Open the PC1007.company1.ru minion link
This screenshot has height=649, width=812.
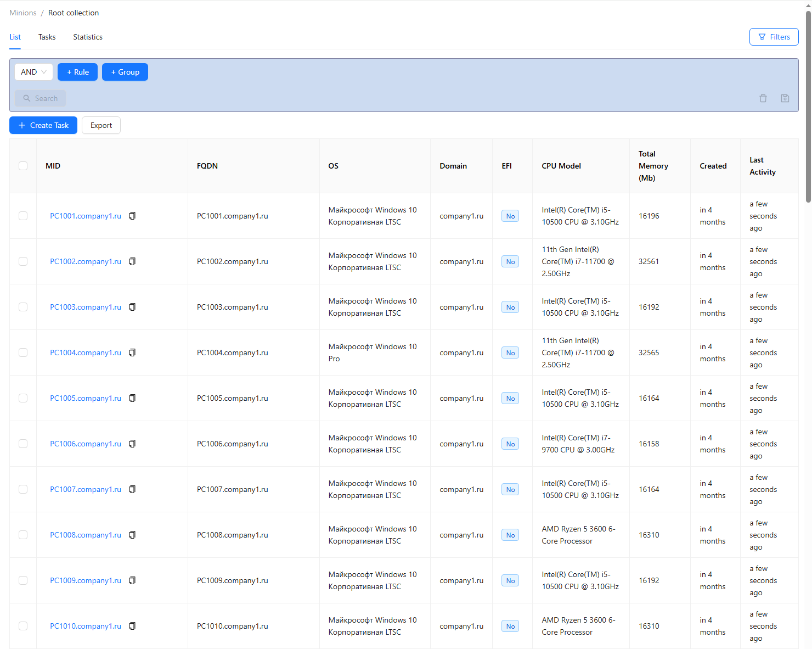click(86, 489)
